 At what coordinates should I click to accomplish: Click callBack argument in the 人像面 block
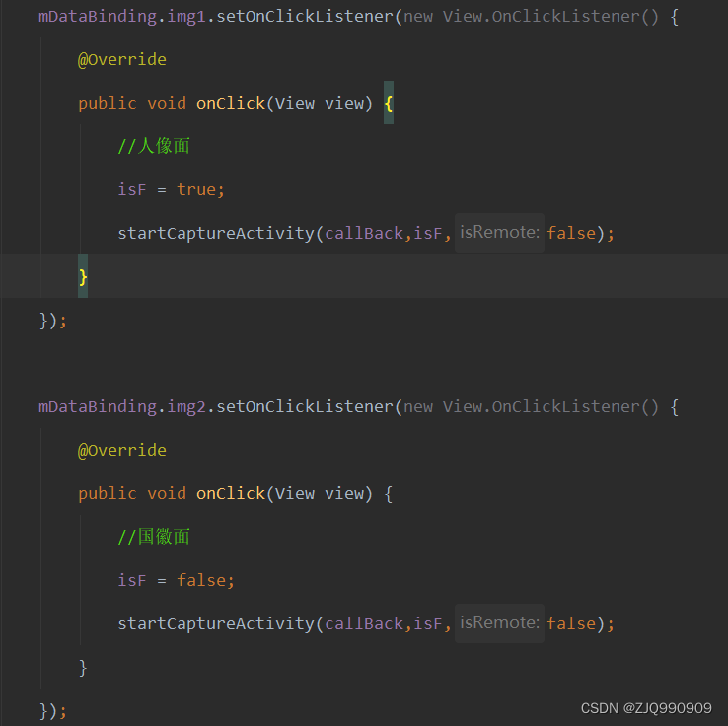pos(364,233)
